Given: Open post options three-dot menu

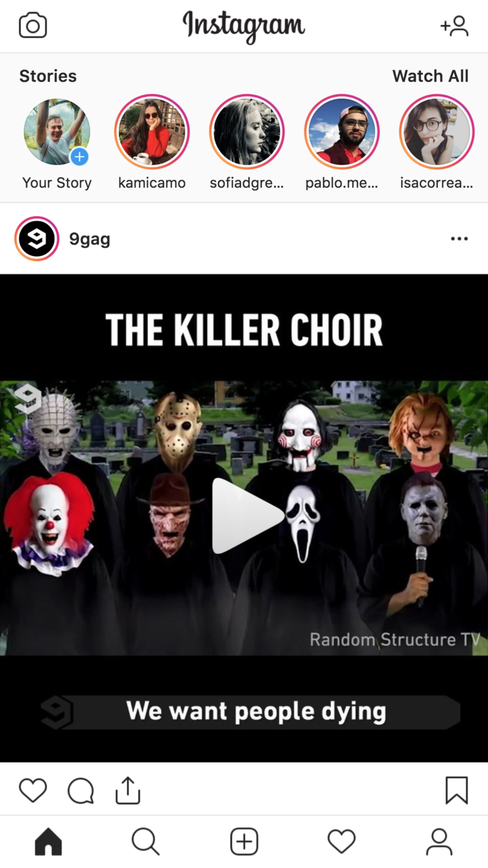Looking at the screenshot, I should pyautogui.click(x=459, y=239).
